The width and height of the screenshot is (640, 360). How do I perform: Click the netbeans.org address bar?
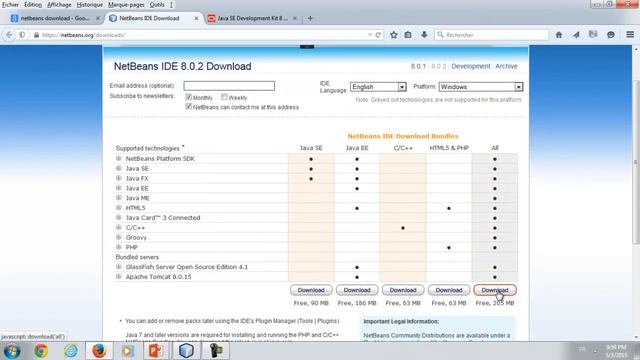[x=202, y=35]
